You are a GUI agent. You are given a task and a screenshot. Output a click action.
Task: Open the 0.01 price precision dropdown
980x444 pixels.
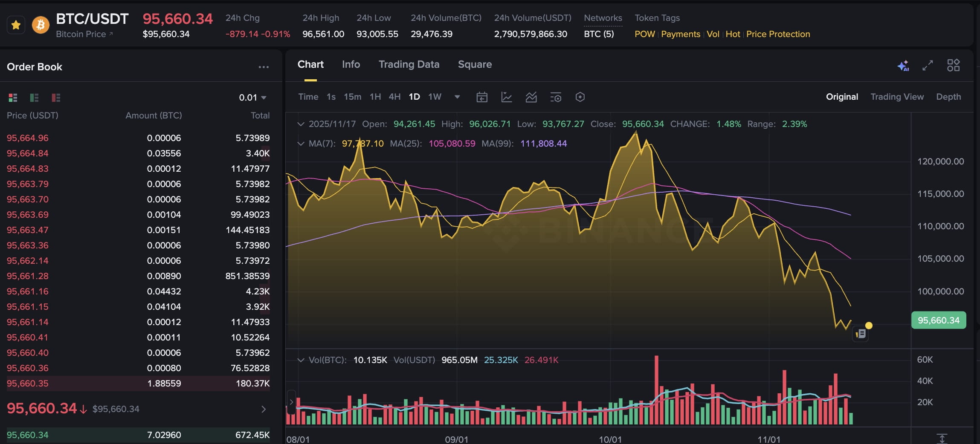[x=252, y=97]
